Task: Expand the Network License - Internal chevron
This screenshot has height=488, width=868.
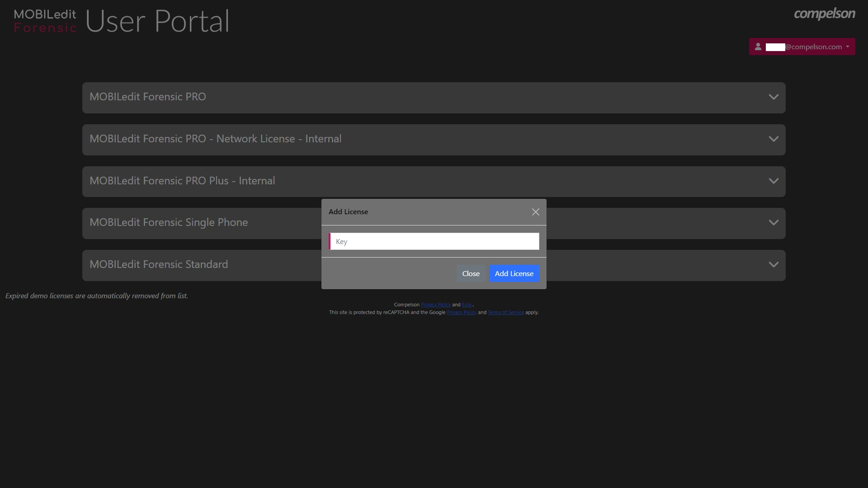Action: (x=774, y=139)
